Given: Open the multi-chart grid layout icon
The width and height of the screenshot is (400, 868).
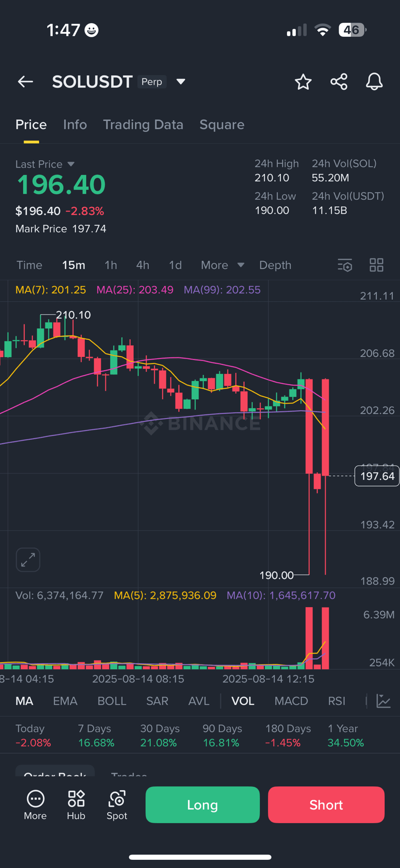Looking at the screenshot, I should pos(376,265).
